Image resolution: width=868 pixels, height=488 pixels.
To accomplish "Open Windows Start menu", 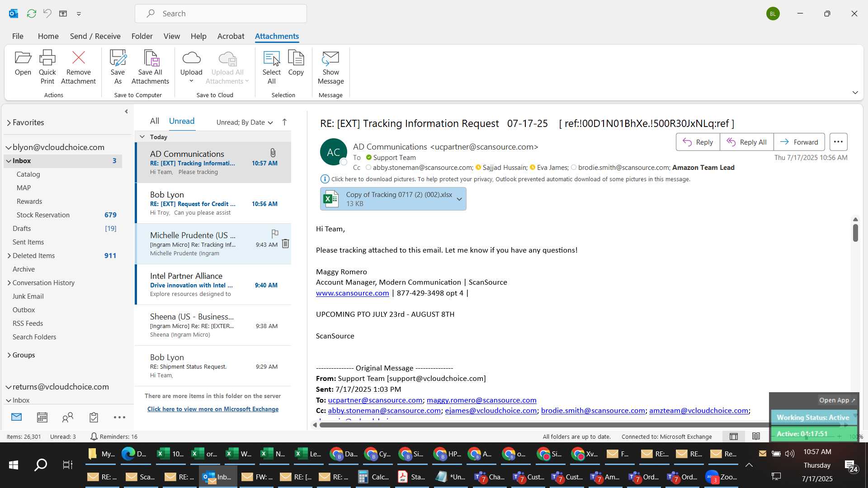I will tap(14, 465).
